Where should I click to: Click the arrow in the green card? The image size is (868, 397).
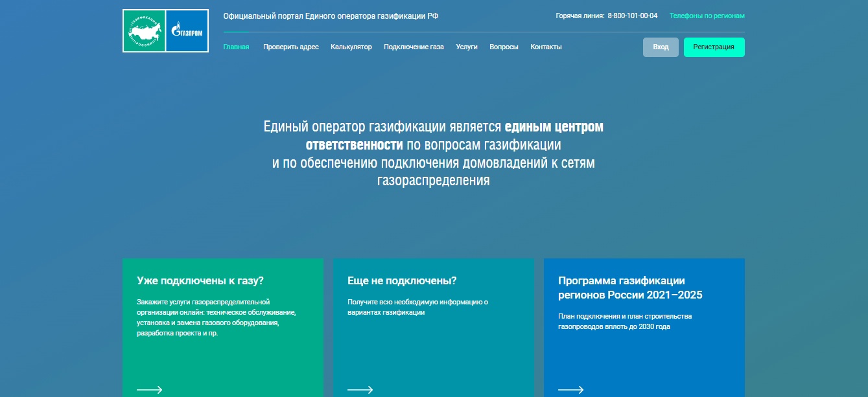[149, 390]
